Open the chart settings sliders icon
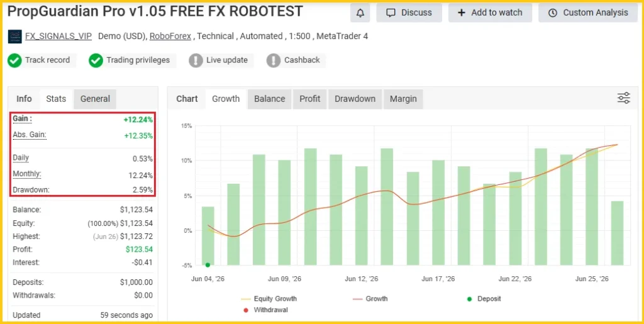 (x=623, y=98)
